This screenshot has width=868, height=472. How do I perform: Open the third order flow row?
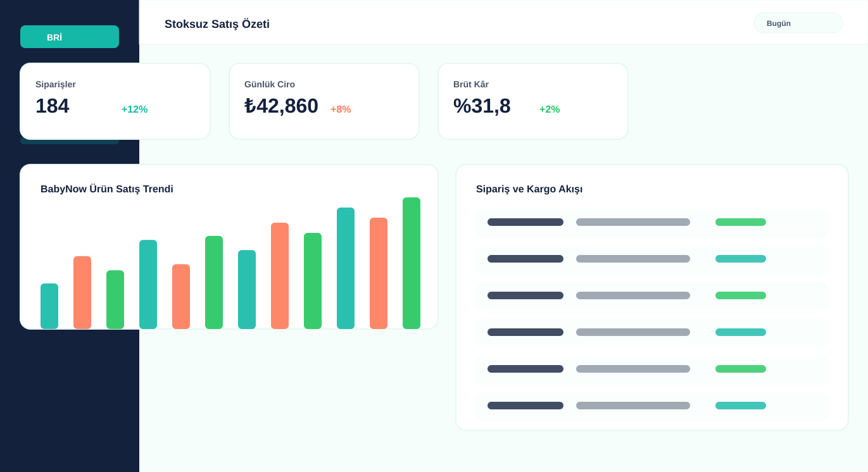[652, 295]
